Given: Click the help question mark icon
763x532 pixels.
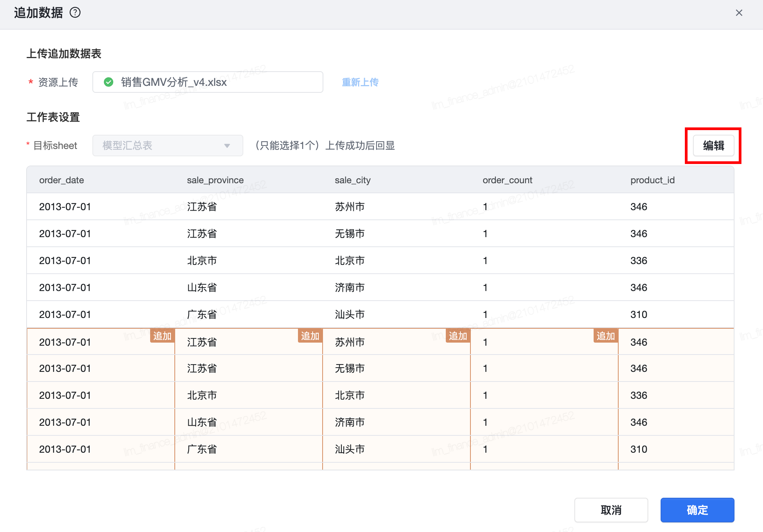Looking at the screenshot, I should pyautogui.click(x=75, y=13).
